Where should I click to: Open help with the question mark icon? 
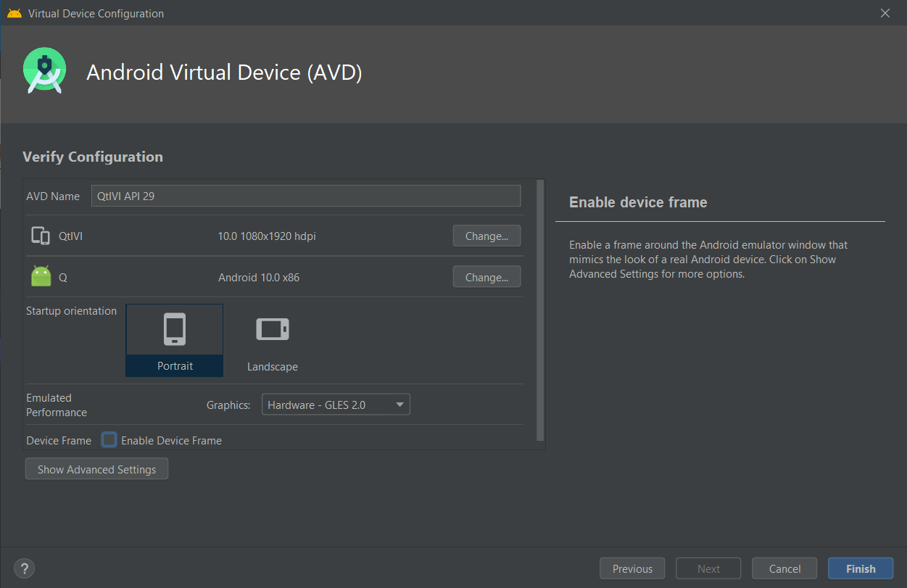tap(24, 568)
